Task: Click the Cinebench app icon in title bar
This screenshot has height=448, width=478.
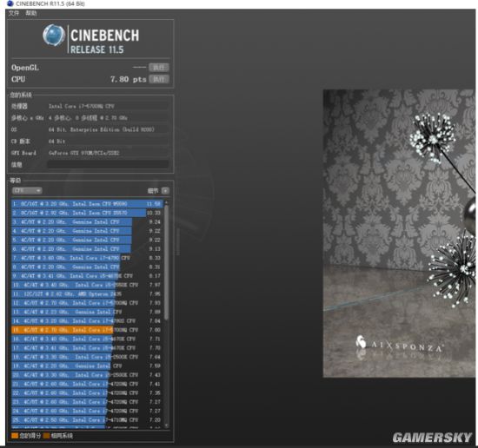Action: point(10,3)
